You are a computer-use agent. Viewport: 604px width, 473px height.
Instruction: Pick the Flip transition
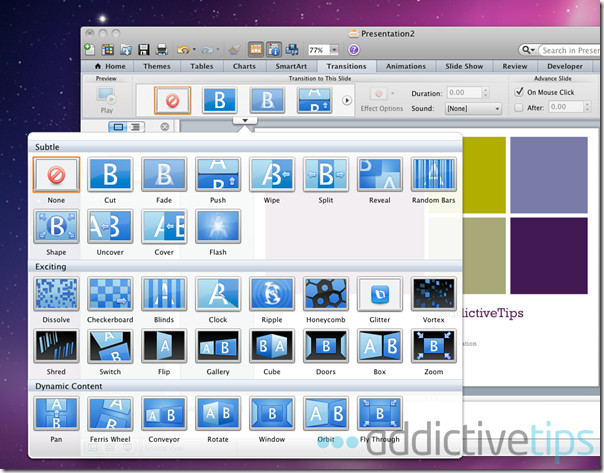pos(164,346)
